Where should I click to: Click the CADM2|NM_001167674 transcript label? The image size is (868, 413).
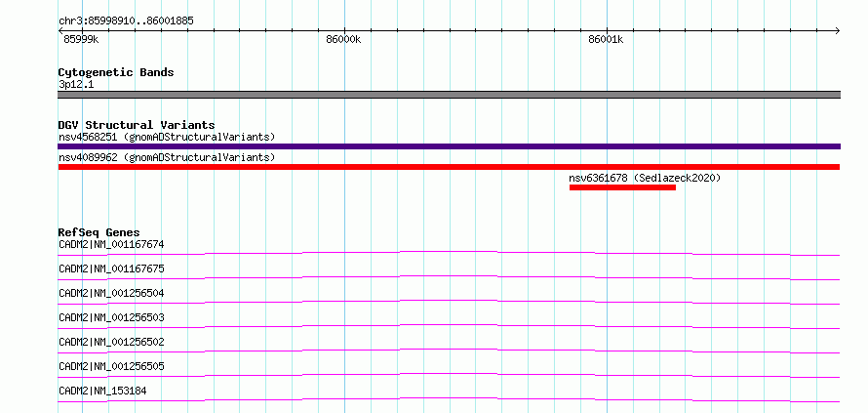111,244
